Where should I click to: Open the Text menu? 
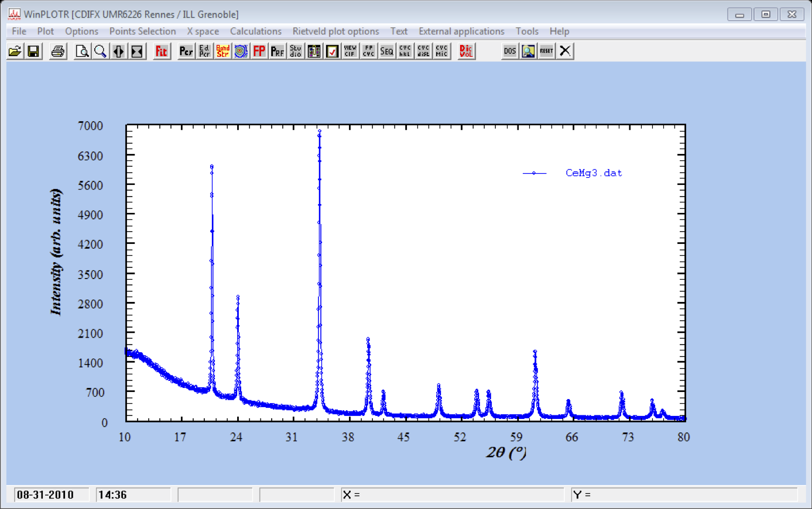point(399,32)
